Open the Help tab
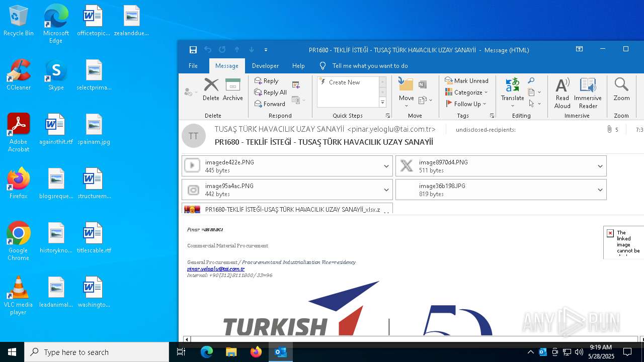 pyautogui.click(x=298, y=66)
